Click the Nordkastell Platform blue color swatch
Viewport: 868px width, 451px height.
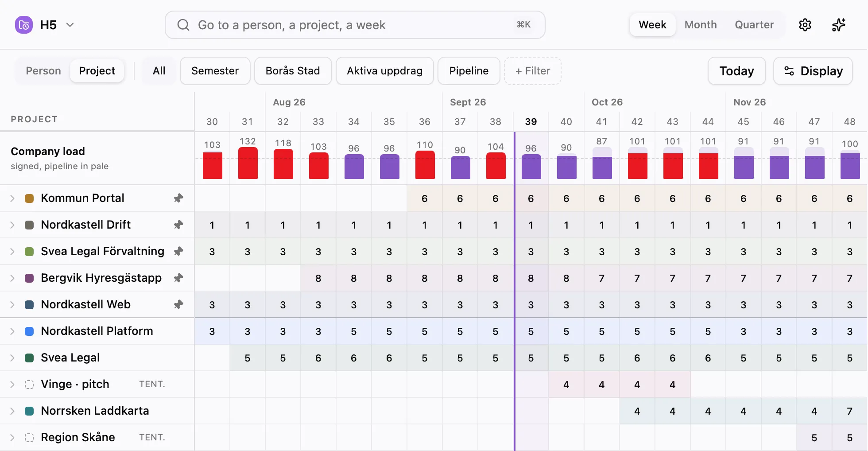(x=29, y=331)
